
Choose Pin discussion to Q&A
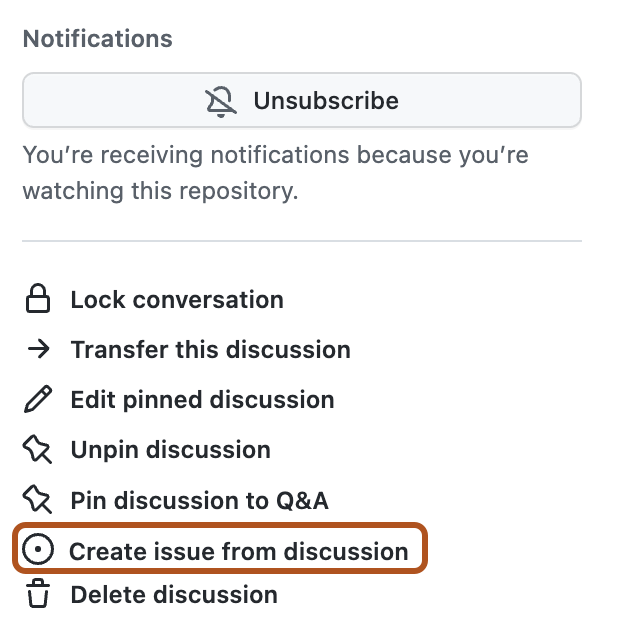click(199, 500)
